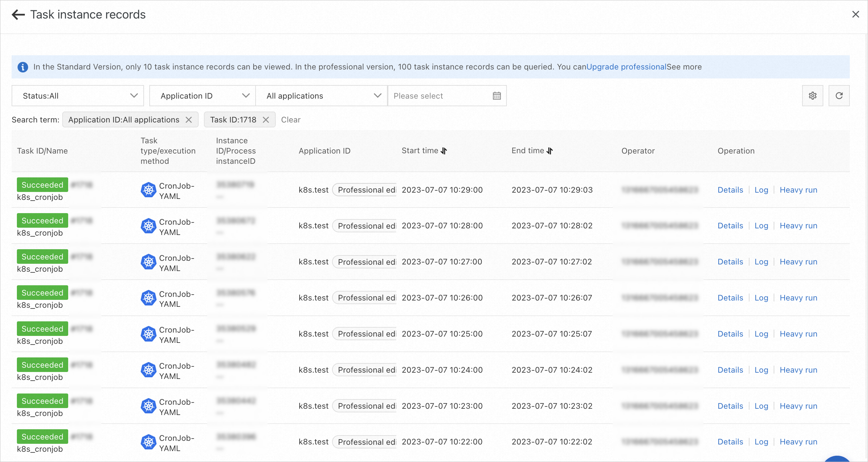Viewport: 868px width, 462px height.
Task: Click Professional edition tag in the 10:24:00 row
Action: [364, 370]
